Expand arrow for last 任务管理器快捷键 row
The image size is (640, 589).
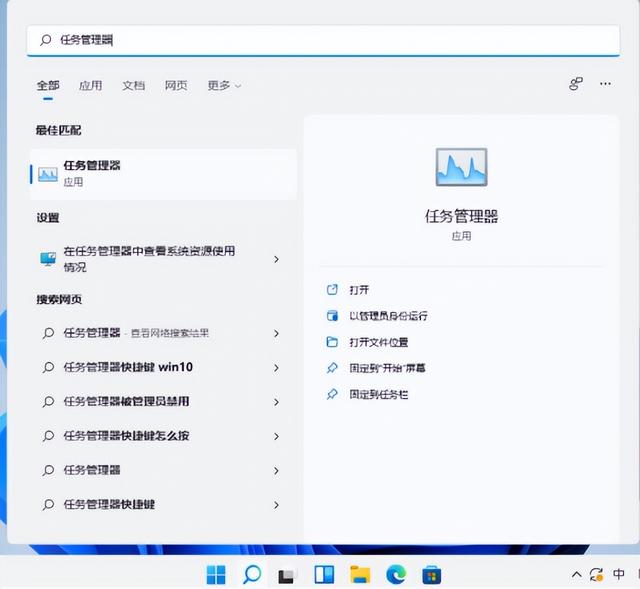[276, 505]
